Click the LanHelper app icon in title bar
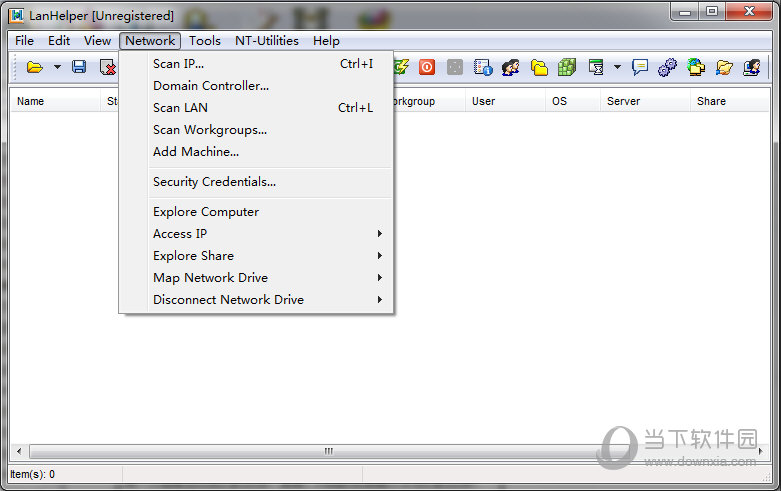The image size is (781, 491). click(x=16, y=15)
